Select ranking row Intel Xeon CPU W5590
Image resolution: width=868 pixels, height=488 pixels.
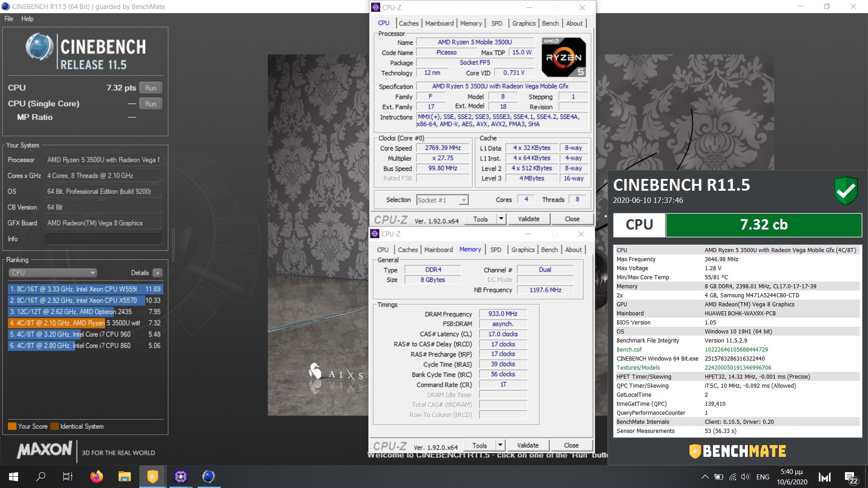click(x=85, y=289)
